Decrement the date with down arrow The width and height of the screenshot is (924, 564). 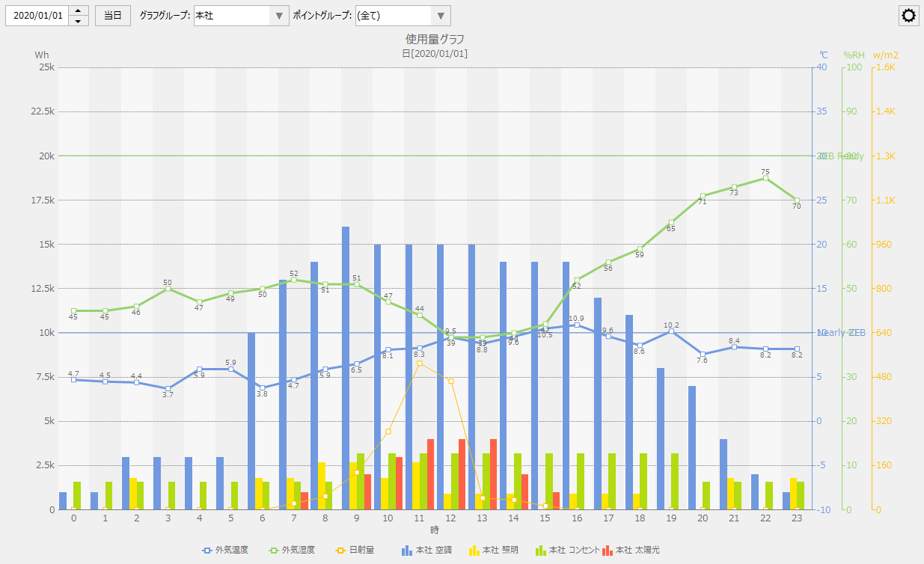79,20
